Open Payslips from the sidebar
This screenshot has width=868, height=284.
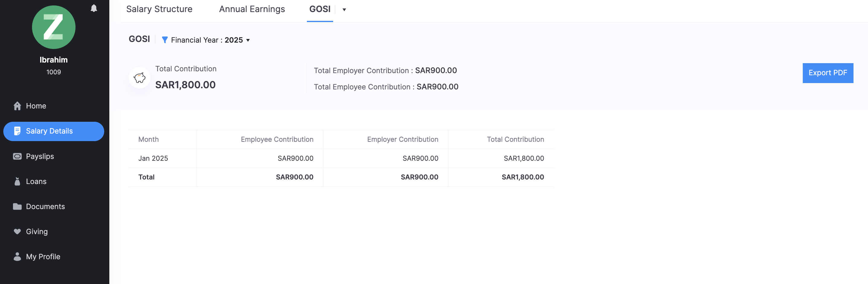click(x=40, y=156)
